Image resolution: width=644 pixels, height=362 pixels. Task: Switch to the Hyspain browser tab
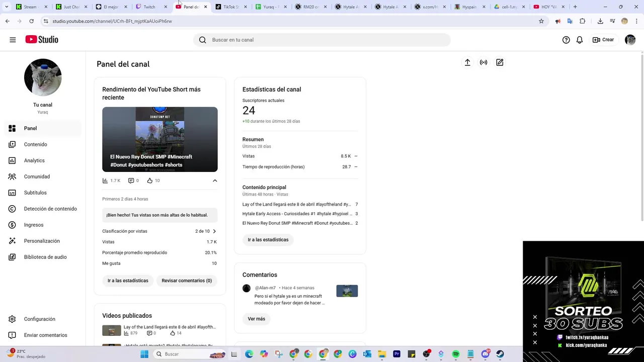point(469,7)
